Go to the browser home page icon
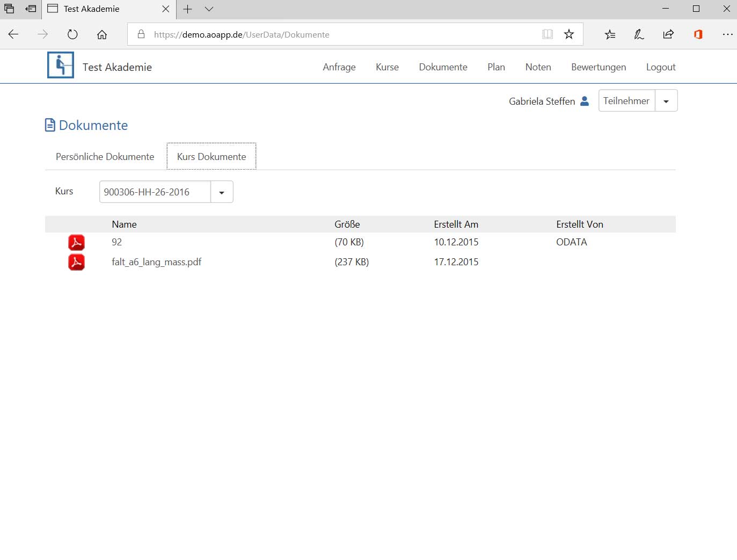The width and height of the screenshot is (737, 560). pos(102,34)
